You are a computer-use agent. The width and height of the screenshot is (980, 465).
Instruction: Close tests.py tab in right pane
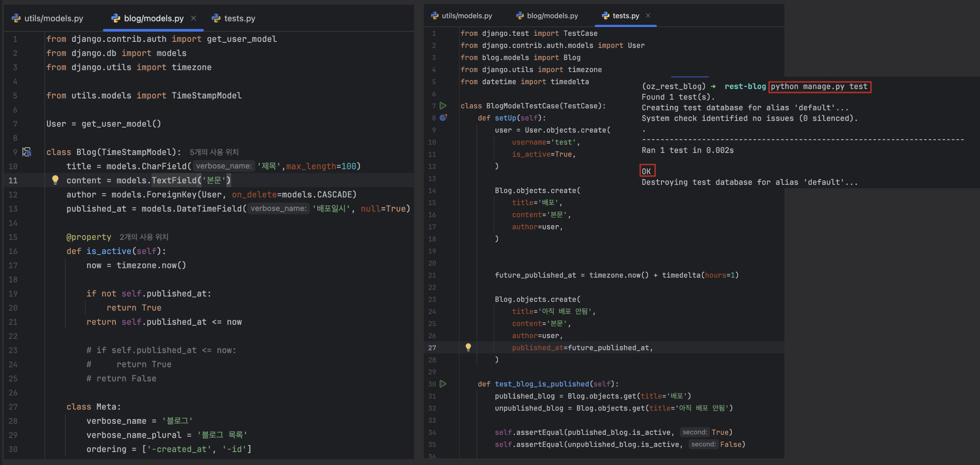[x=648, y=15]
